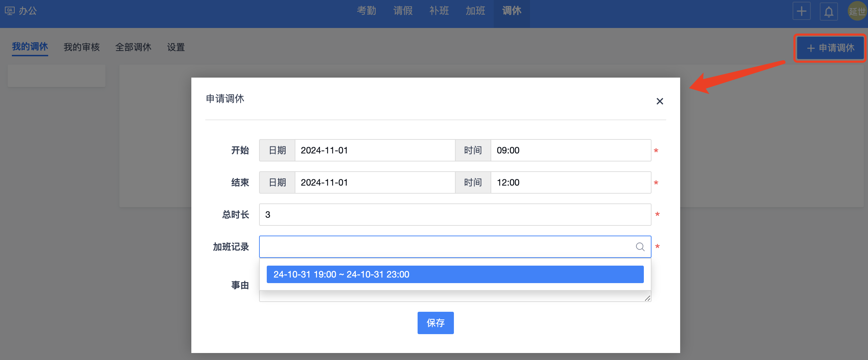
Task: Switch to the 考勤 menu
Action: (366, 11)
